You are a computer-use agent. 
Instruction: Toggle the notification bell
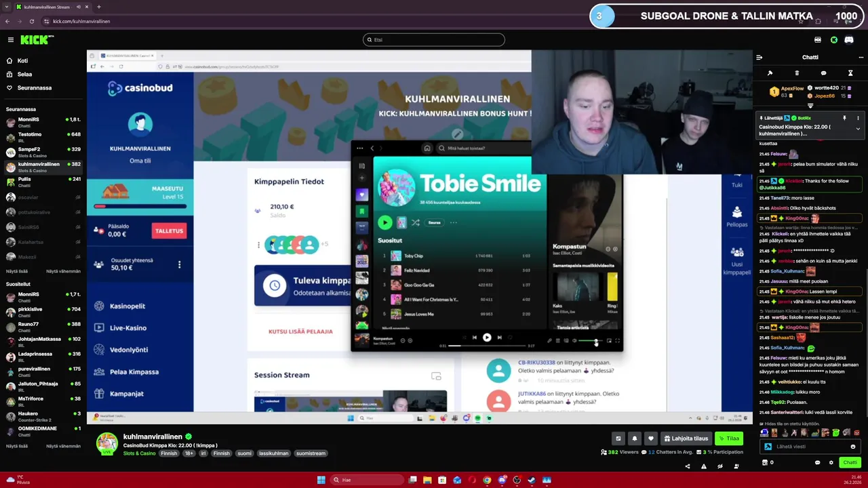634,439
